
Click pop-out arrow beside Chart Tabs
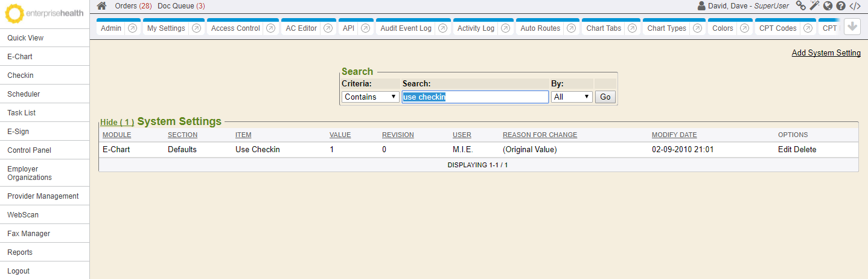tap(632, 28)
